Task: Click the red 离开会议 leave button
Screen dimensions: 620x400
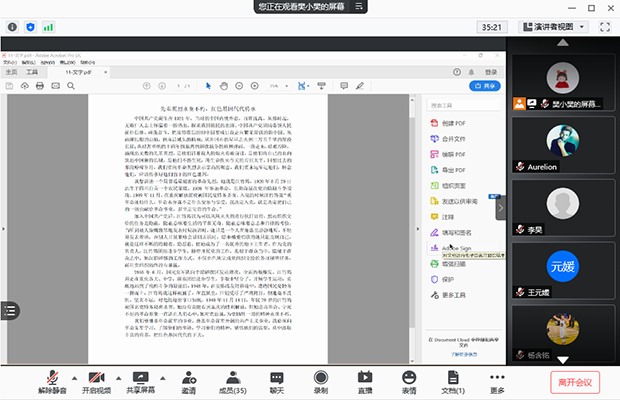Action: click(x=576, y=381)
